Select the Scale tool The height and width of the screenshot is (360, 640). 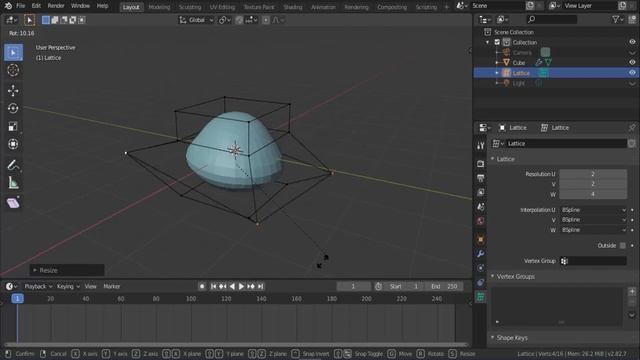click(x=13, y=127)
